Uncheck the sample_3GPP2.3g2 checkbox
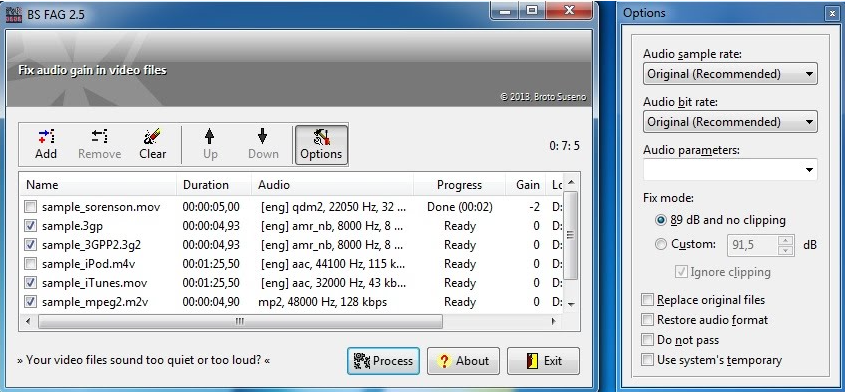 click(x=31, y=244)
